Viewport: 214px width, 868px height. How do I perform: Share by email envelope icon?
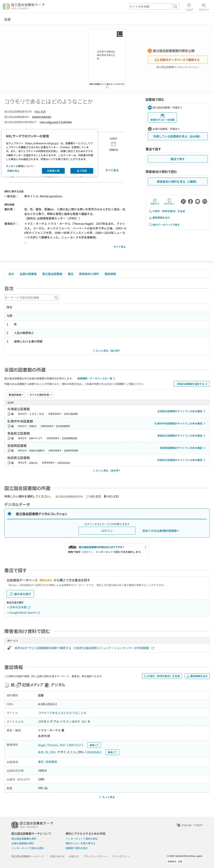[205, 201]
